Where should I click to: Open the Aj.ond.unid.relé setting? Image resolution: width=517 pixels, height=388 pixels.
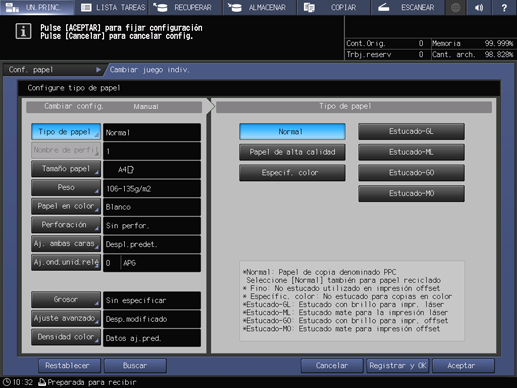tap(66, 263)
